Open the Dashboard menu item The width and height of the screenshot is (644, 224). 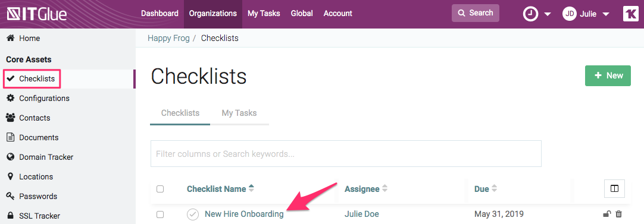pyautogui.click(x=160, y=14)
